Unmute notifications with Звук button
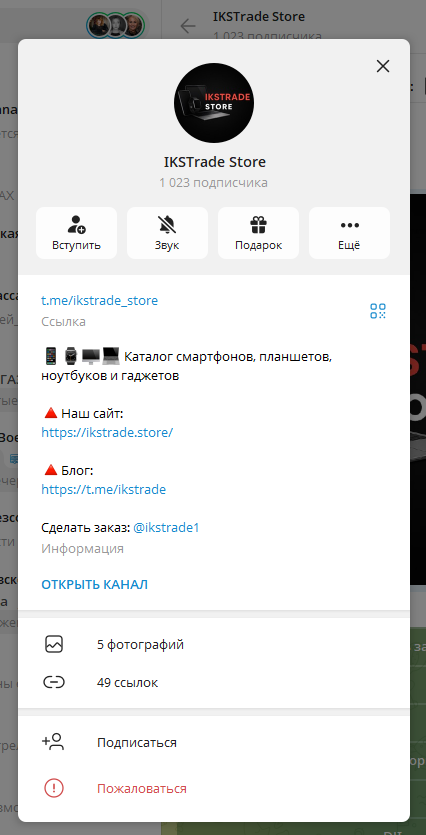426x835 pixels. pyautogui.click(x=167, y=233)
